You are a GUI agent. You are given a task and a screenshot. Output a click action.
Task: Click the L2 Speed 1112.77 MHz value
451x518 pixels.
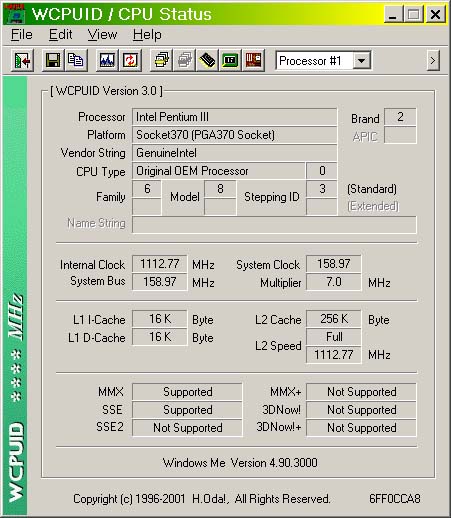pyautogui.click(x=333, y=355)
